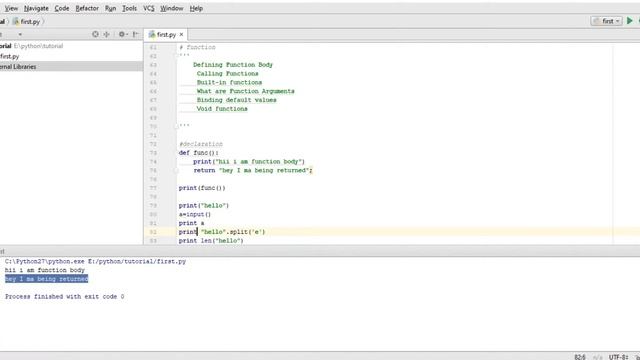Run the program with green Run arrow
The image size is (640, 360).
pos(629,20)
